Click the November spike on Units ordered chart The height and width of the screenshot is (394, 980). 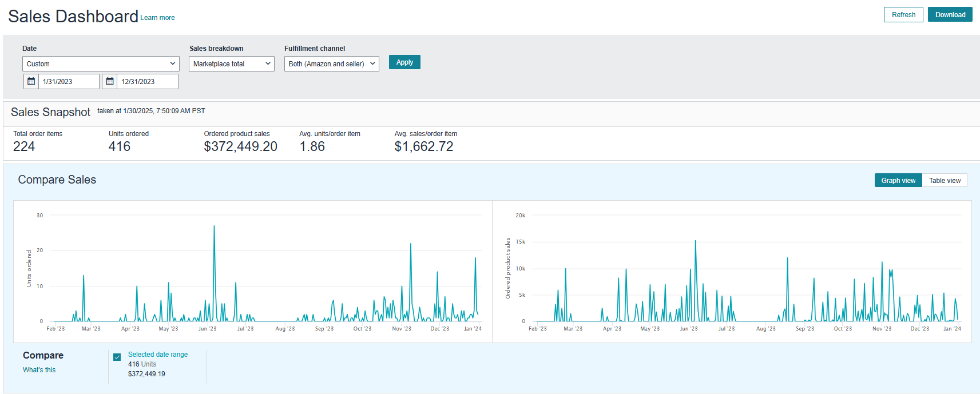coord(411,245)
